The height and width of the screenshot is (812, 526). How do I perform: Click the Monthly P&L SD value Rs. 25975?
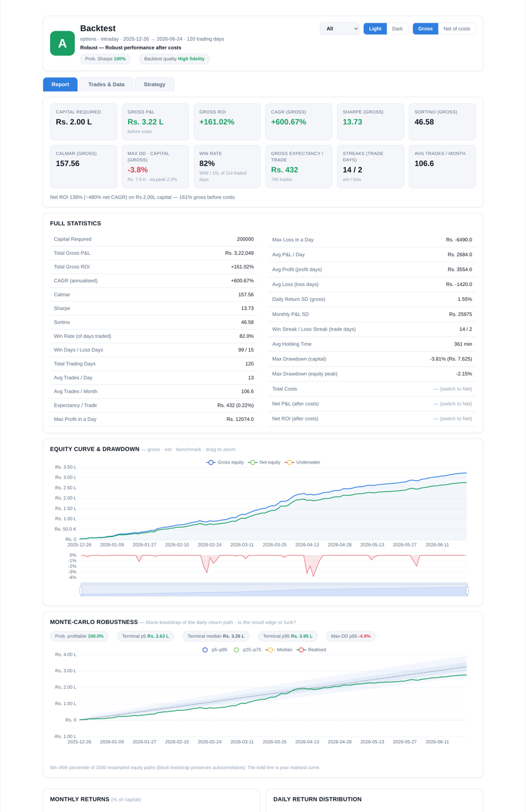460,314
